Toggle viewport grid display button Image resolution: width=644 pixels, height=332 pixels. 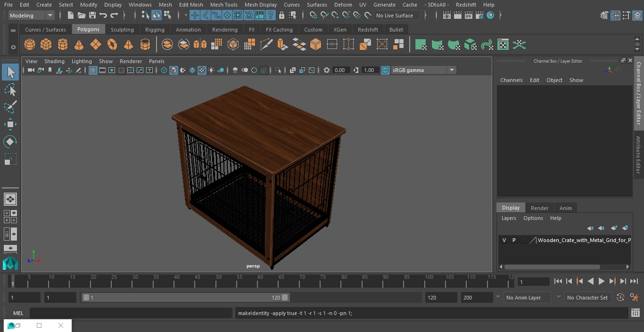pos(93,70)
